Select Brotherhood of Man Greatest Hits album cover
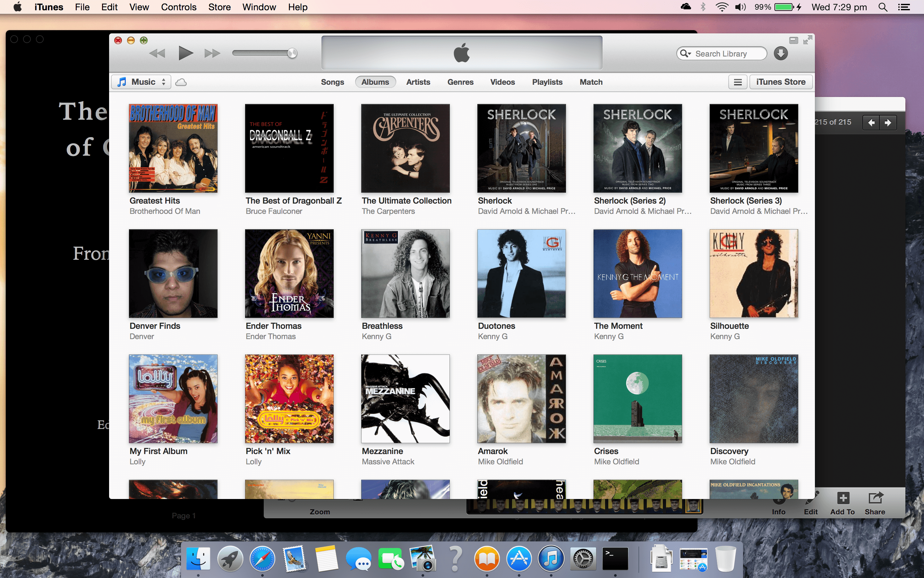The image size is (924, 578). coord(173,148)
